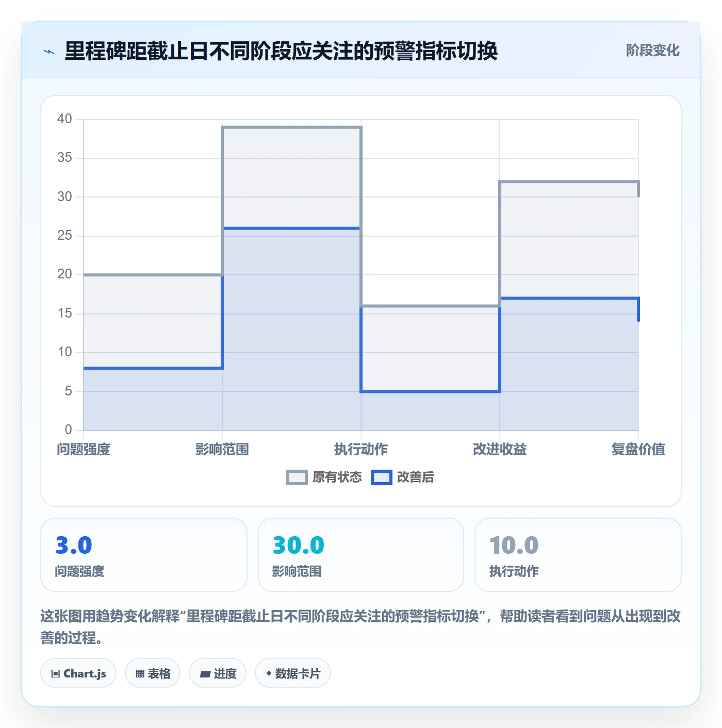Select the 数据卡片 tag chip
This screenshot has height=728, width=722.
pos(293,673)
